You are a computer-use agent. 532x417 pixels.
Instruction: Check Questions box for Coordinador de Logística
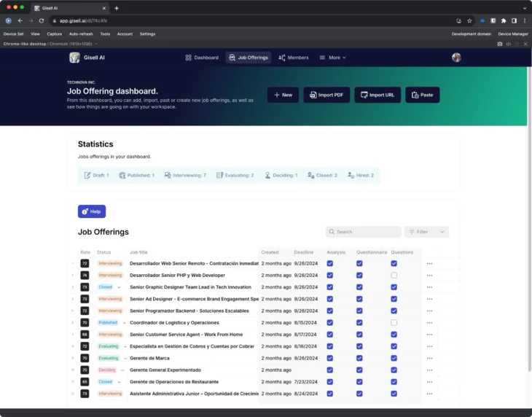click(x=394, y=322)
